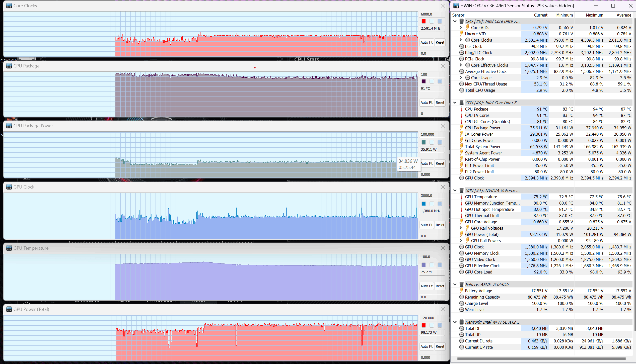Click Reset in Core Clocks graph

click(440, 42)
